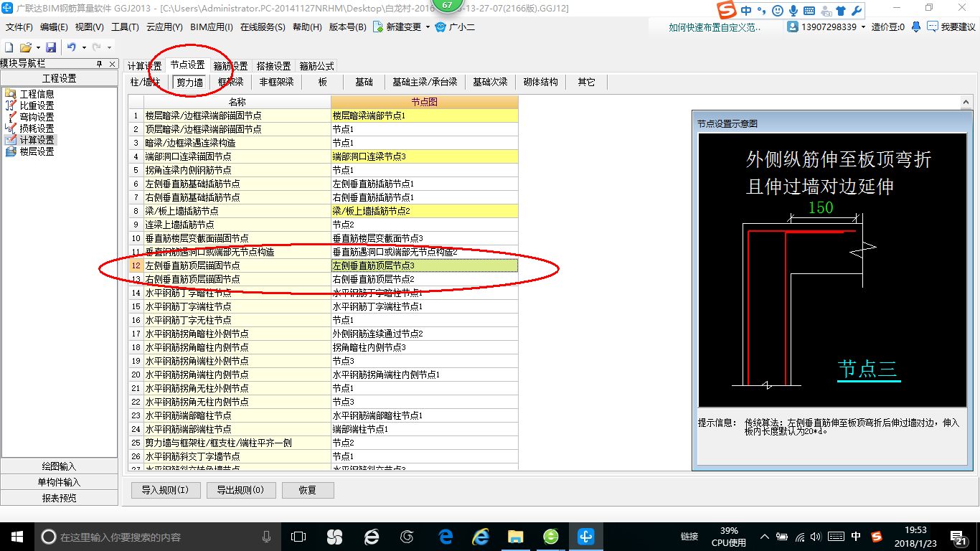Select the 楼层暗梁端部节点1 cell
The height and width of the screenshot is (551, 980).
[424, 116]
